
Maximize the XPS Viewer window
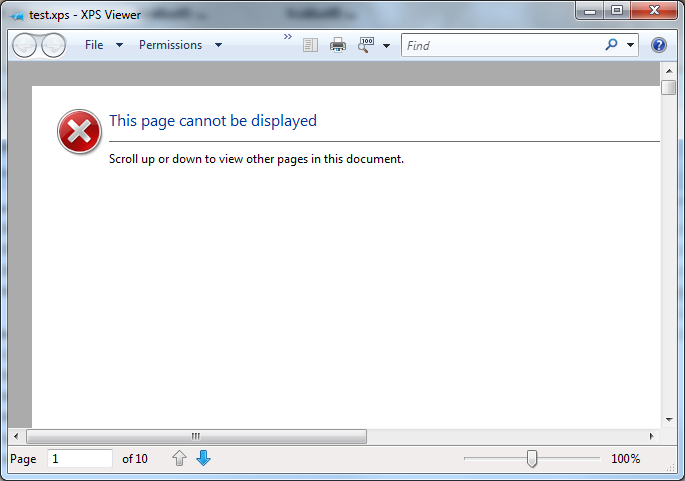pos(617,11)
